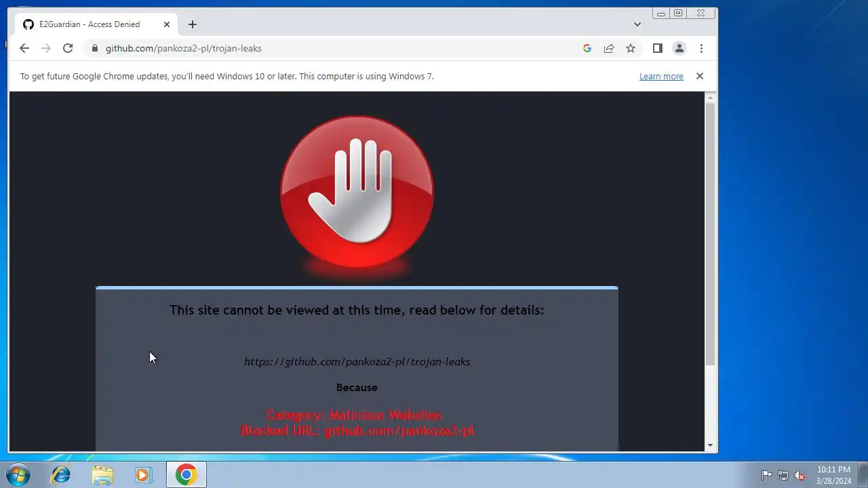View site information padlock icon
The image size is (868, 488).
tap(94, 48)
